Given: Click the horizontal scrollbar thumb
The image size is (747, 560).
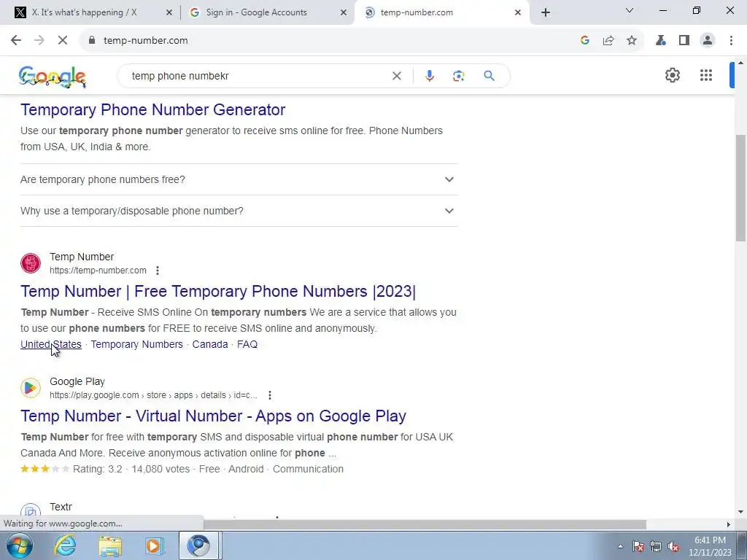Looking at the screenshot, I should [x=425, y=524].
